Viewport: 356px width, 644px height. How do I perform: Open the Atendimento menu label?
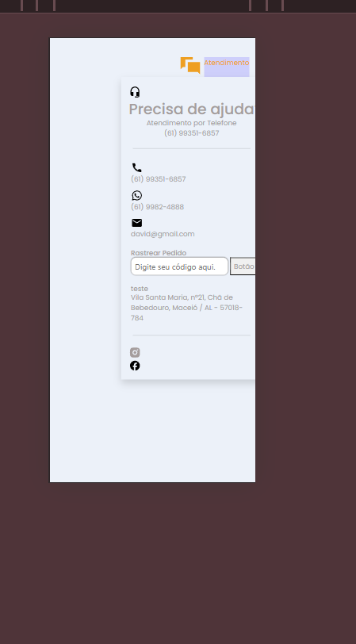(x=227, y=63)
